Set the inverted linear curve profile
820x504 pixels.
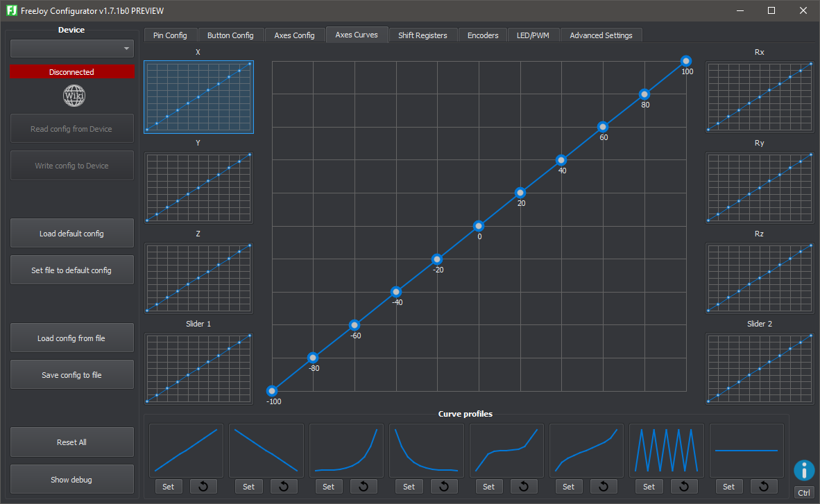249,487
